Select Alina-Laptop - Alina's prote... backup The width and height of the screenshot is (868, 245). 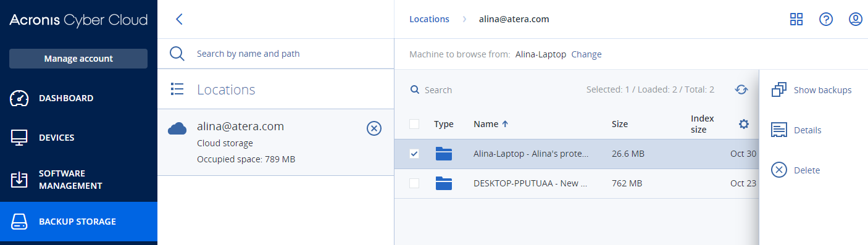(x=531, y=154)
